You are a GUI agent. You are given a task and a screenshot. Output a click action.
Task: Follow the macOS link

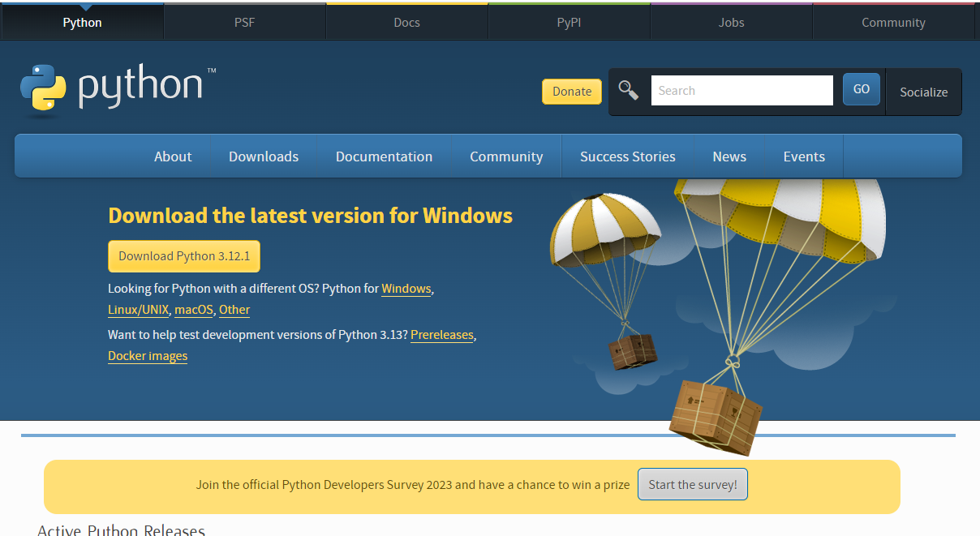point(194,310)
